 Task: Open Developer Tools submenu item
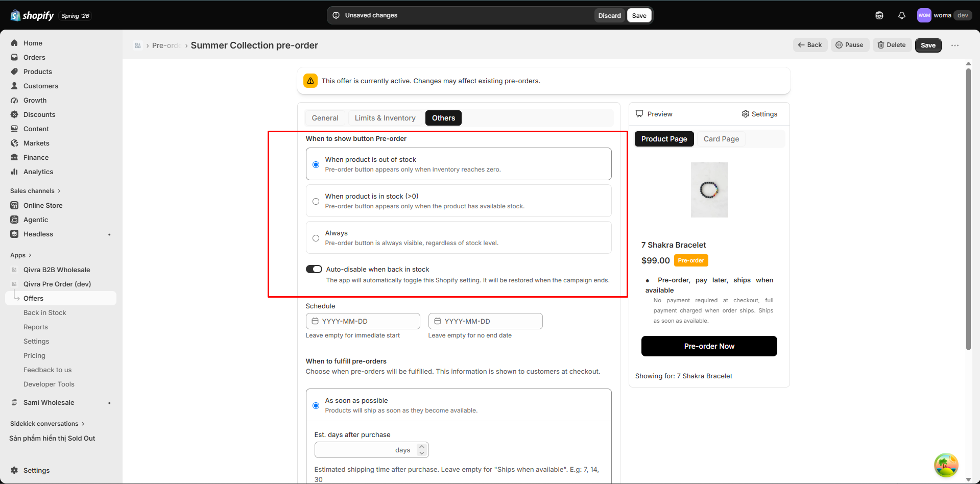point(49,384)
